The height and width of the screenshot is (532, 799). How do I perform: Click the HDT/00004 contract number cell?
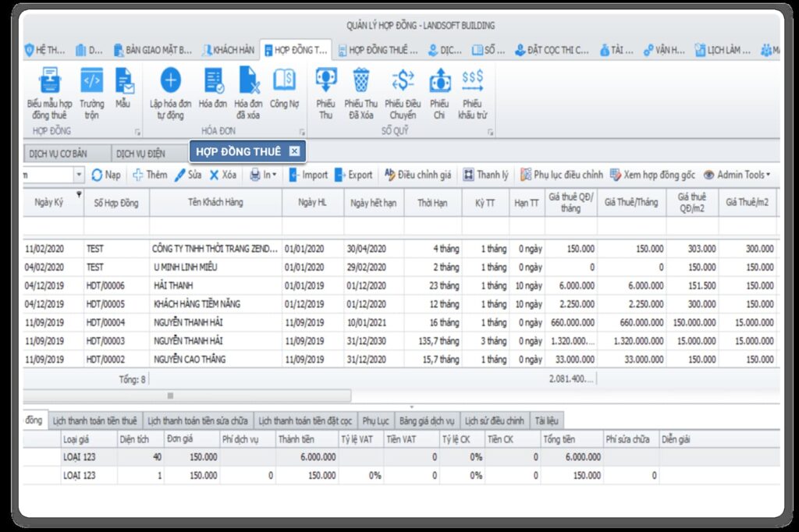[x=116, y=323]
